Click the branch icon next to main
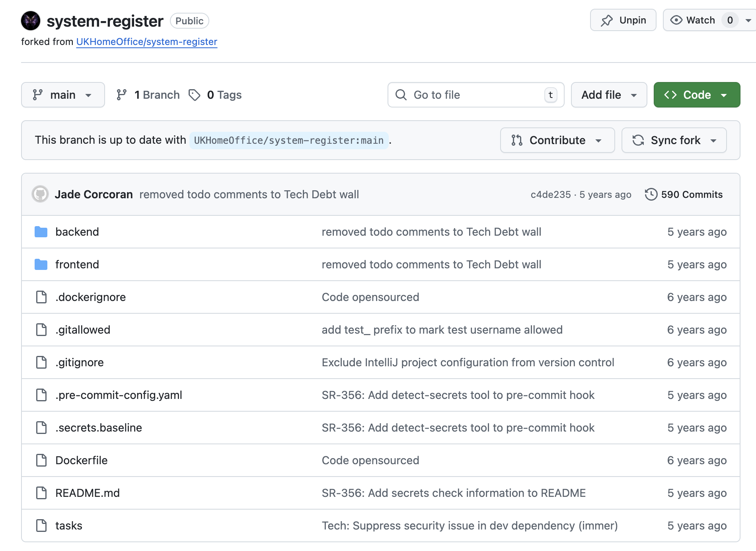Viewport: 756px width, 551px height. (x=121, y=95)
